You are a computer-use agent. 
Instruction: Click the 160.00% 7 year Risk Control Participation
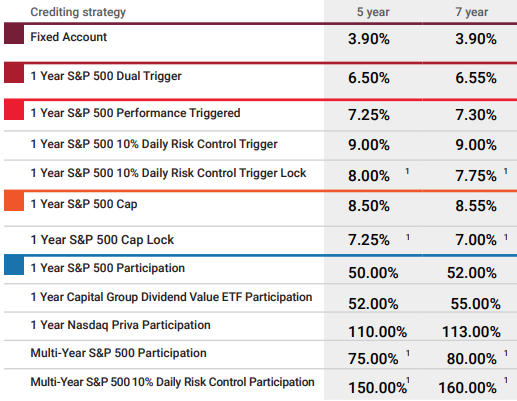click(x=467, y=388)
